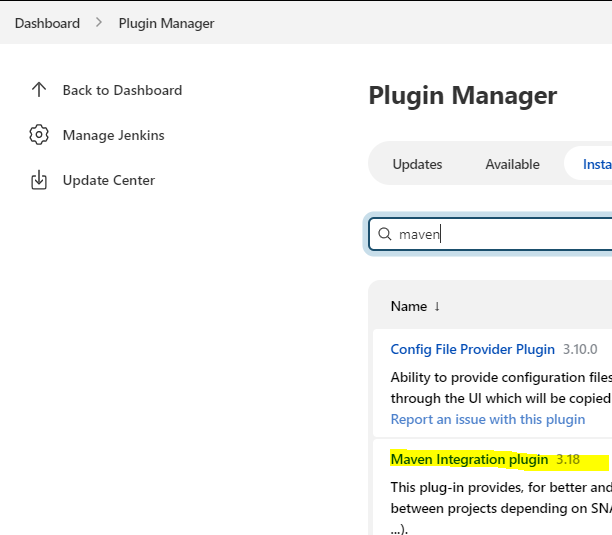Open Manage Jenkins link
Viewport: 612px width, 535px height.
point(114,135)
